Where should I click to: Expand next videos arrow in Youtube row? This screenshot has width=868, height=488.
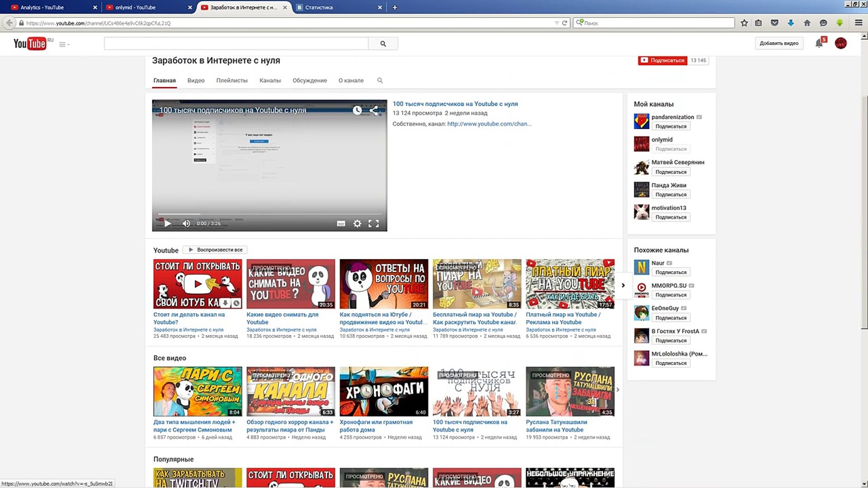tap(623, 286)
